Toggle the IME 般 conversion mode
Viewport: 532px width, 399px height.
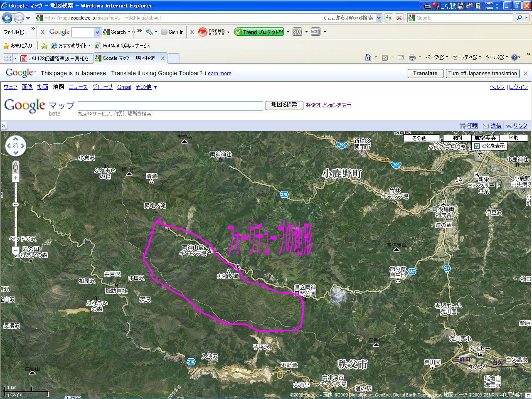tap(453, 5)
